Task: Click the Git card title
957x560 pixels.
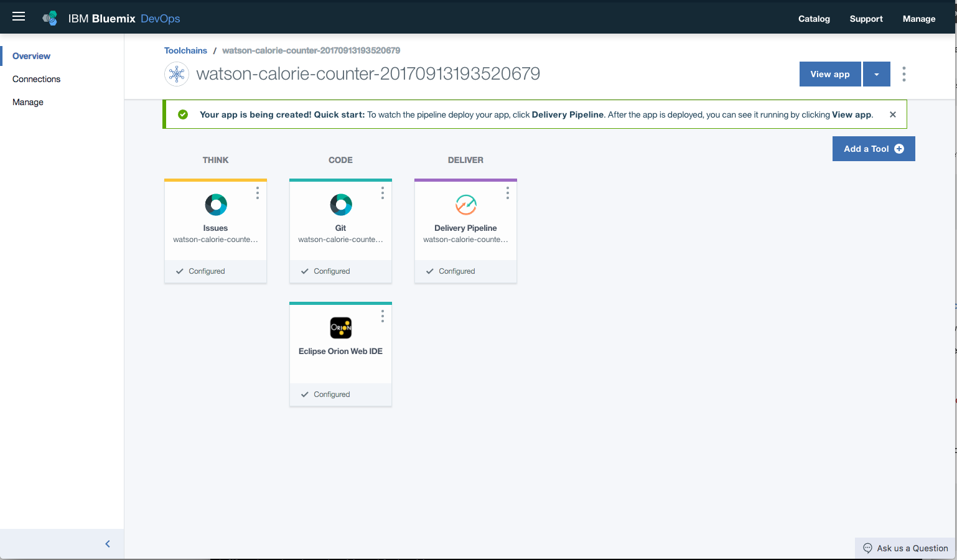Action: coord(340,228)
